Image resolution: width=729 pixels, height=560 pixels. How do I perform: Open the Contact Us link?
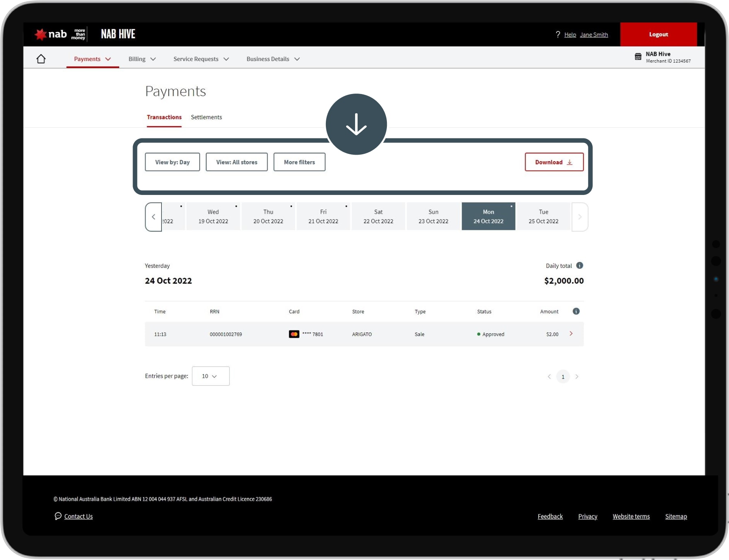[x=78, y=516]
